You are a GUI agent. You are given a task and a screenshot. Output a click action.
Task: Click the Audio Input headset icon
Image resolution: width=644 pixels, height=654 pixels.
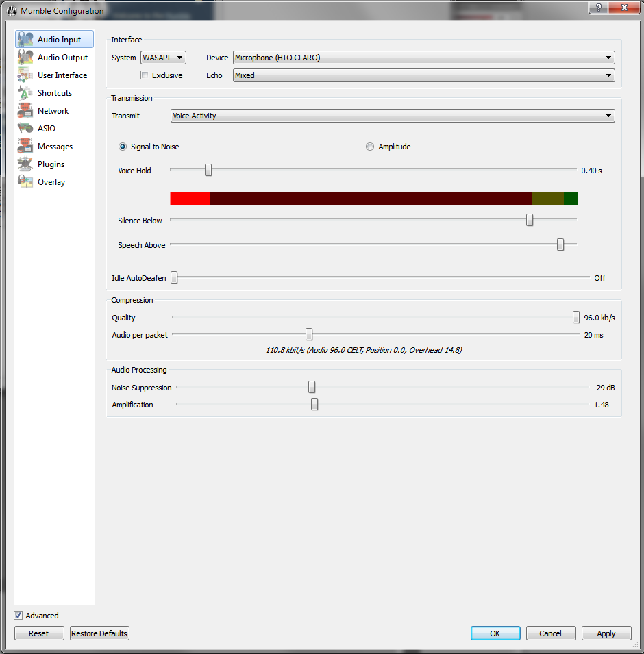coord(25,39)
